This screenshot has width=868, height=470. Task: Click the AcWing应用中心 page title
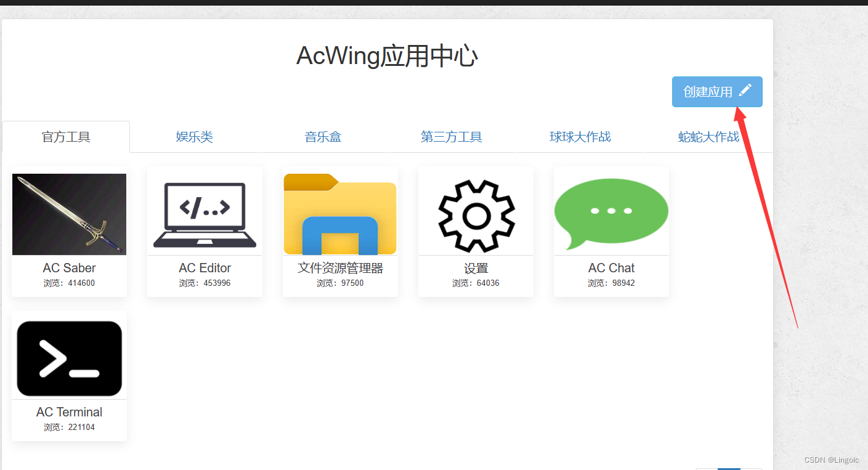click(387, 55)
